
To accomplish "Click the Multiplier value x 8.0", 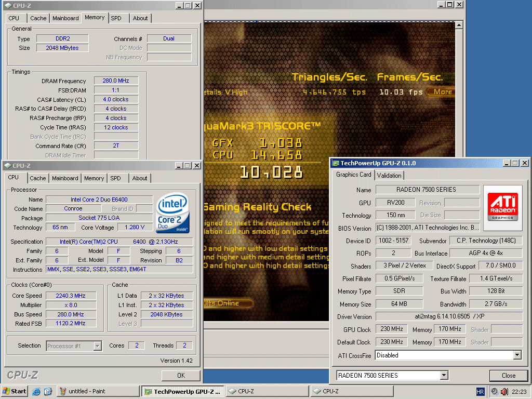I will click(x=71, y=305).
